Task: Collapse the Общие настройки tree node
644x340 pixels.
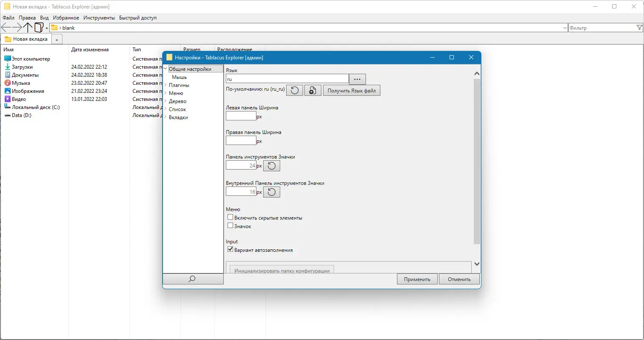Action: [x=166, y=69]
